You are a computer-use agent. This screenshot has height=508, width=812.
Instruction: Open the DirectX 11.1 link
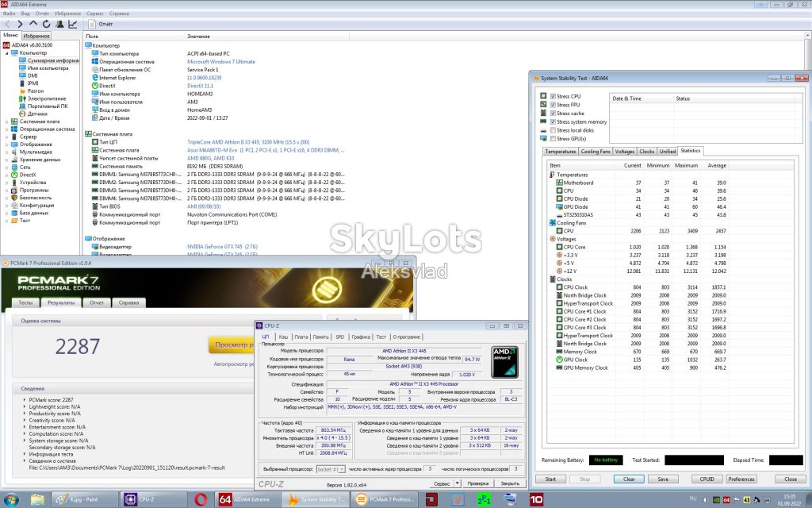coord(200,86)
